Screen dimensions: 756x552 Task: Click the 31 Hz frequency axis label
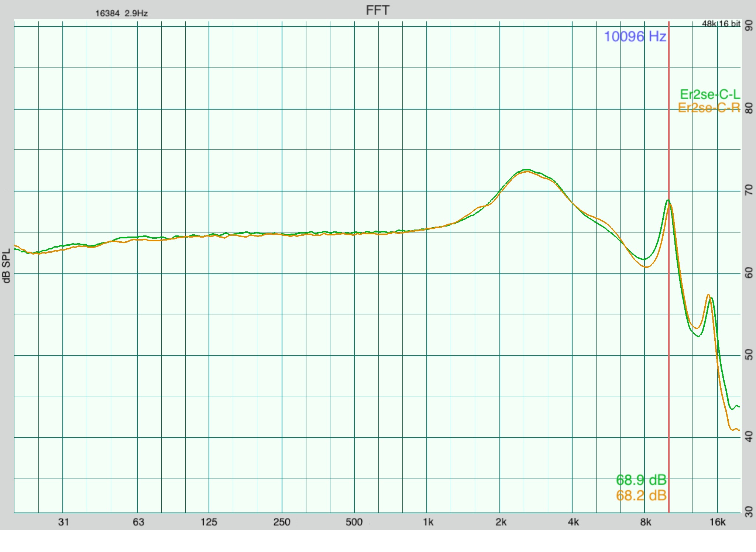63,522
